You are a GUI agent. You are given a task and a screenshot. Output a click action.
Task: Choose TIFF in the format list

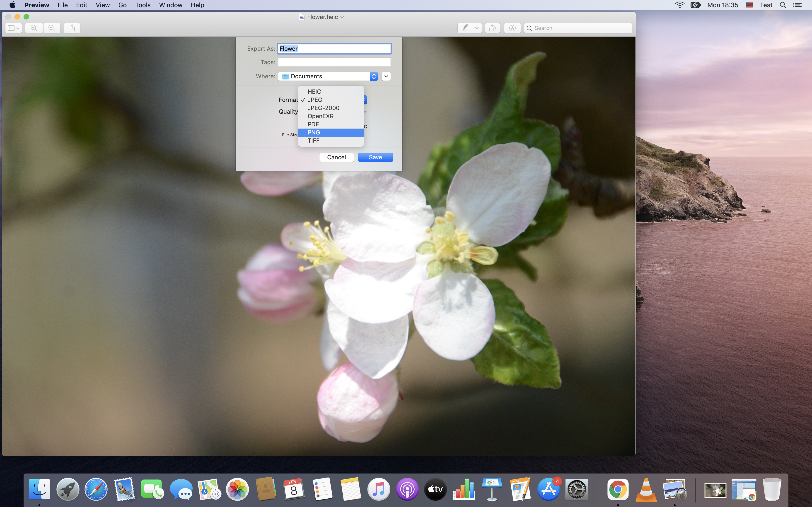pos(331,141)
